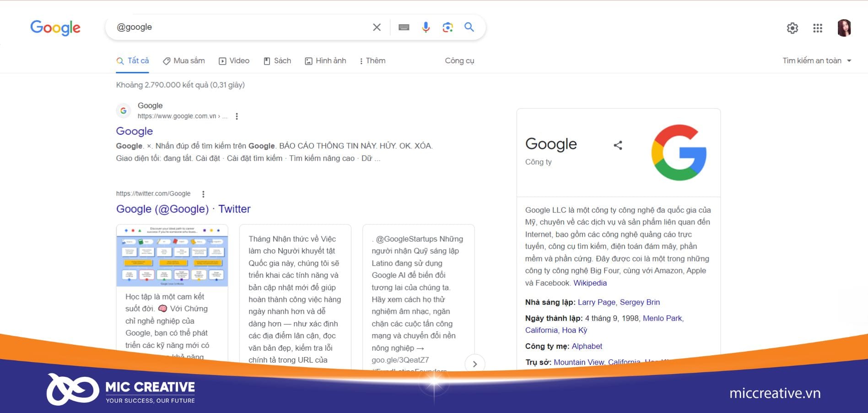Share the Google knowledge panel
The height and width of the screenshot is (413, 868).
click(618, 146)
